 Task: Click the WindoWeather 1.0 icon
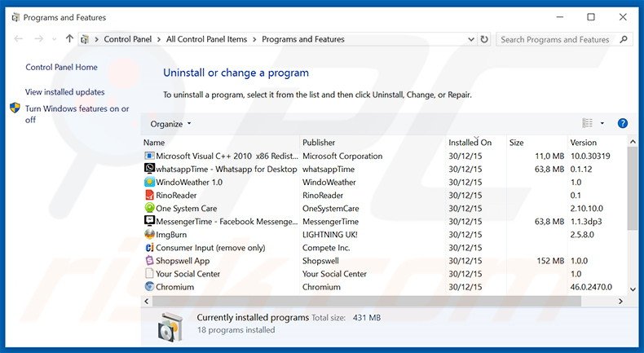point(149,182)
